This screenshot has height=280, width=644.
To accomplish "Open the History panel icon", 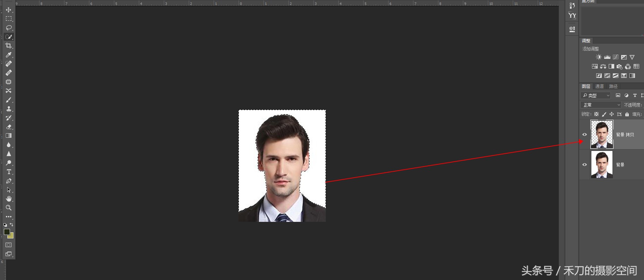I will pos(572,6).
